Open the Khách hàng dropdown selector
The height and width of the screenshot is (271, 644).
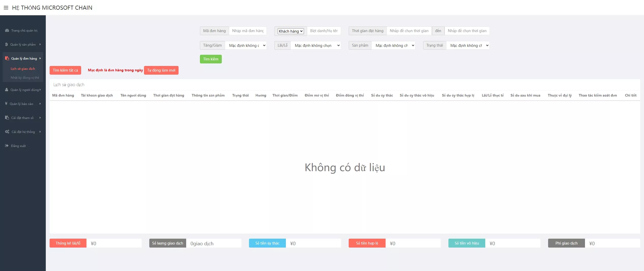coord(290,31)
